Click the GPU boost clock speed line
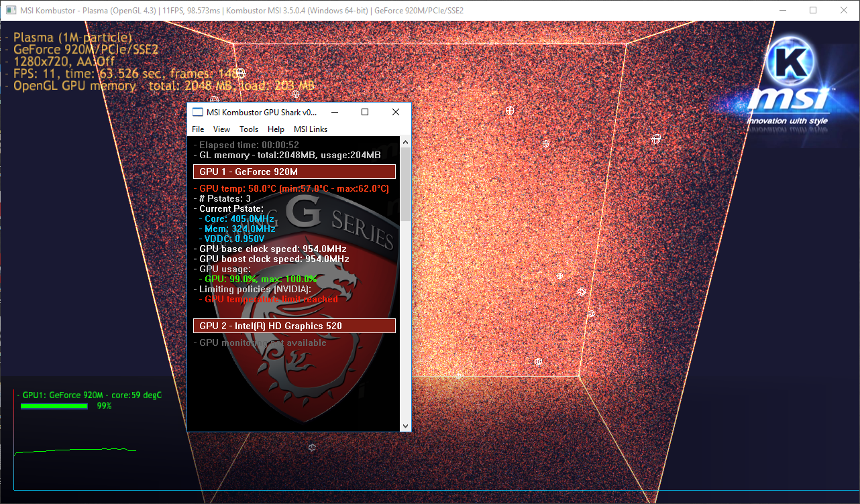Screen dimensions: 860x504 (272, 259)
